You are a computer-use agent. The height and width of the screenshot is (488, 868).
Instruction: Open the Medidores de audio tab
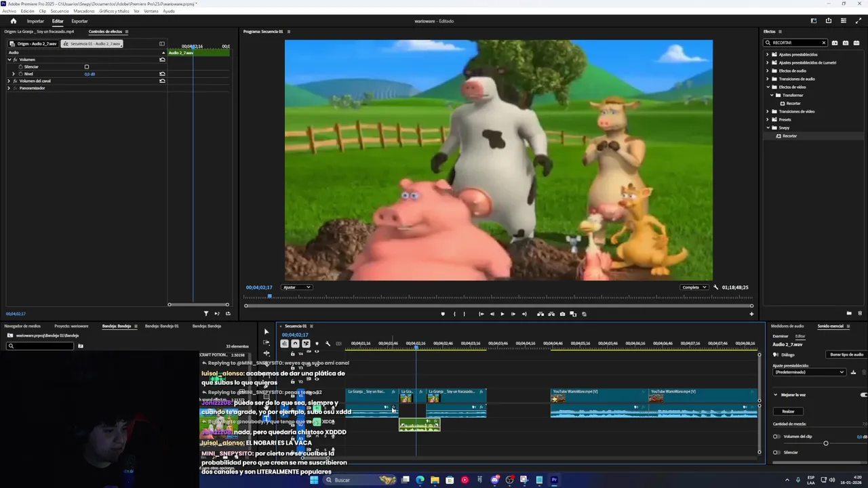click(787, 326)
